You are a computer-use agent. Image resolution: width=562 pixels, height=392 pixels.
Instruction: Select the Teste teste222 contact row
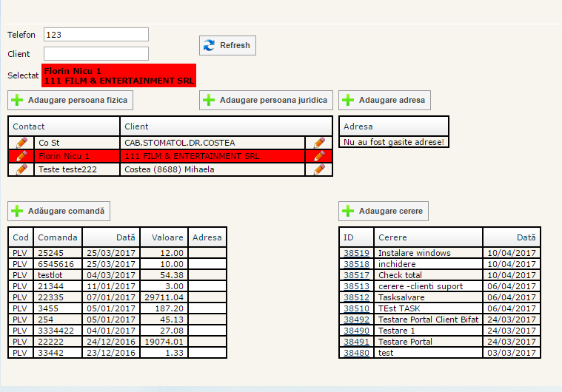74,169
